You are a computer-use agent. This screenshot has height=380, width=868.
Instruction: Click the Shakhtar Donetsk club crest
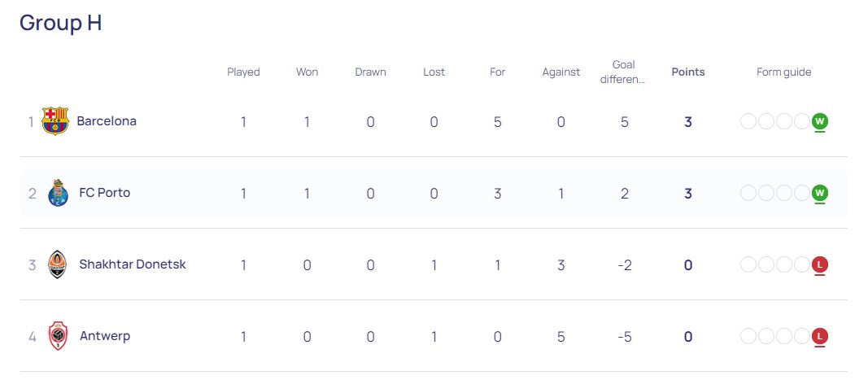coord(58,264)
